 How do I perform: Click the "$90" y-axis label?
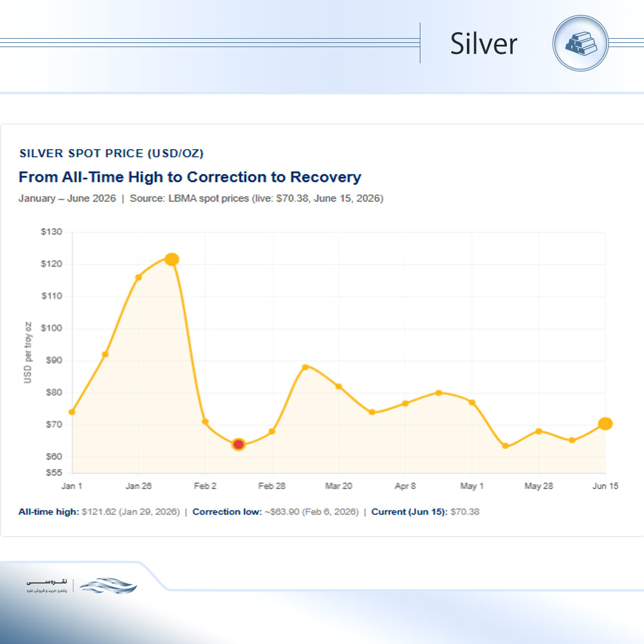coord(54,360)
